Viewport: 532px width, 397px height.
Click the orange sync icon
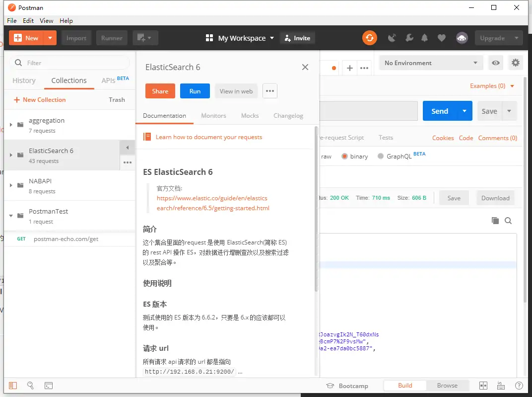point(369,38)
